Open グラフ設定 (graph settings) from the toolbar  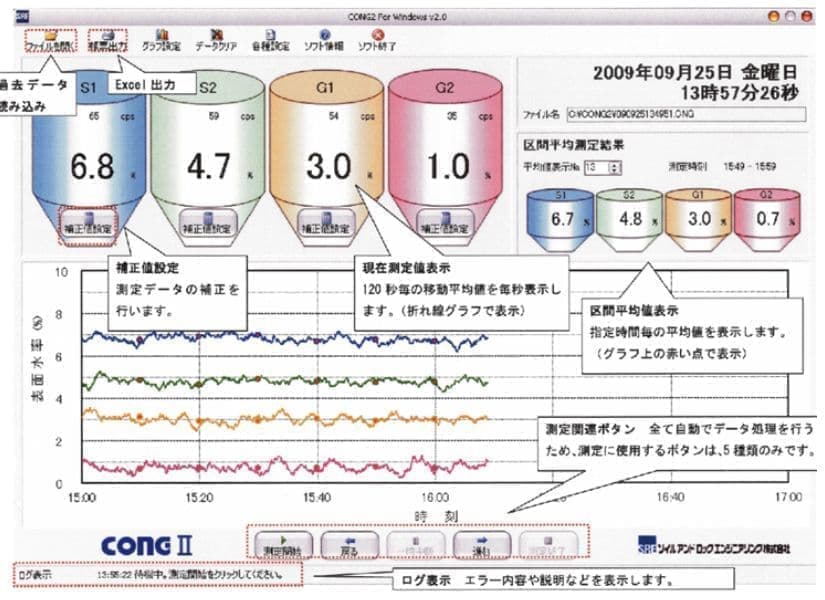click(162, 40)
